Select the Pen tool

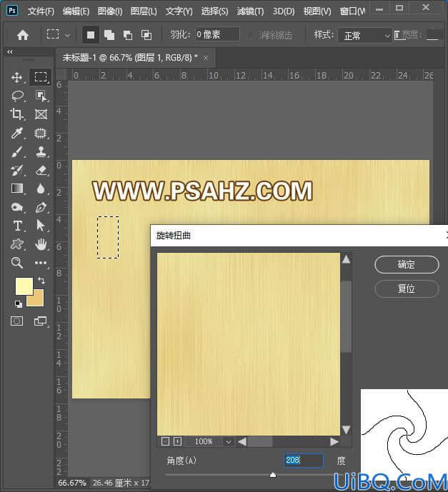coord(41,207)
